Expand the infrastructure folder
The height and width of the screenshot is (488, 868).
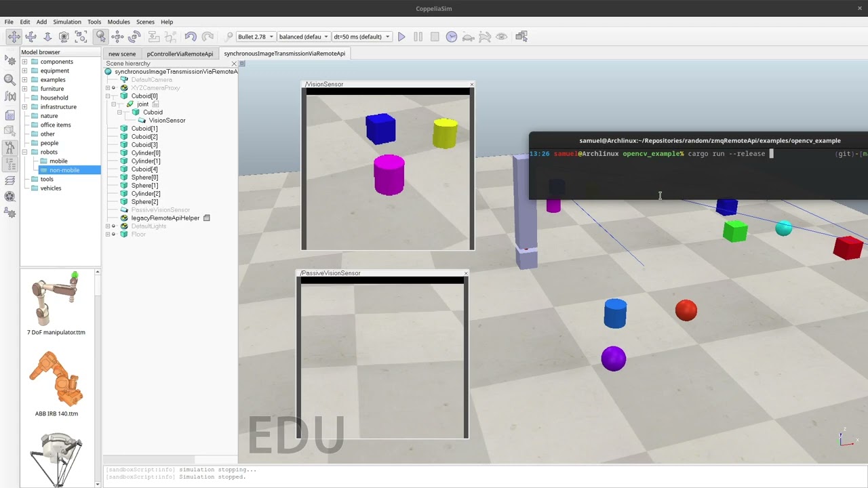pos(24,107)
